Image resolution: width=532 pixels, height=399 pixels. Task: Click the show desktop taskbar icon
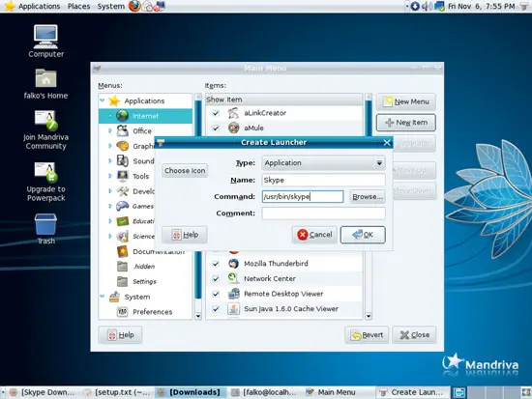(x=459, y=392)
